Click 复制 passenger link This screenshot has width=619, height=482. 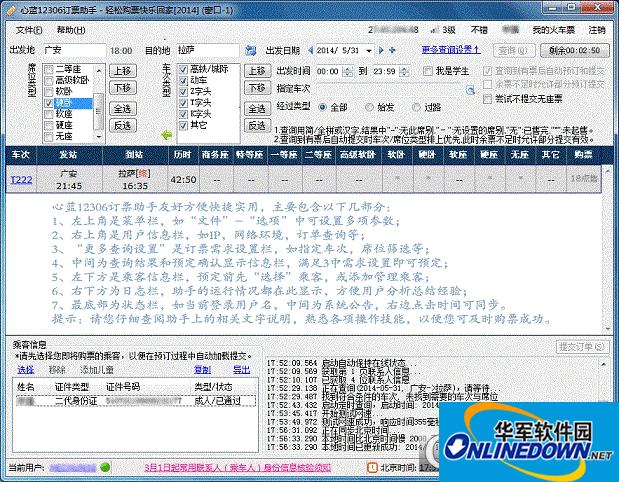tap(202, 370)
